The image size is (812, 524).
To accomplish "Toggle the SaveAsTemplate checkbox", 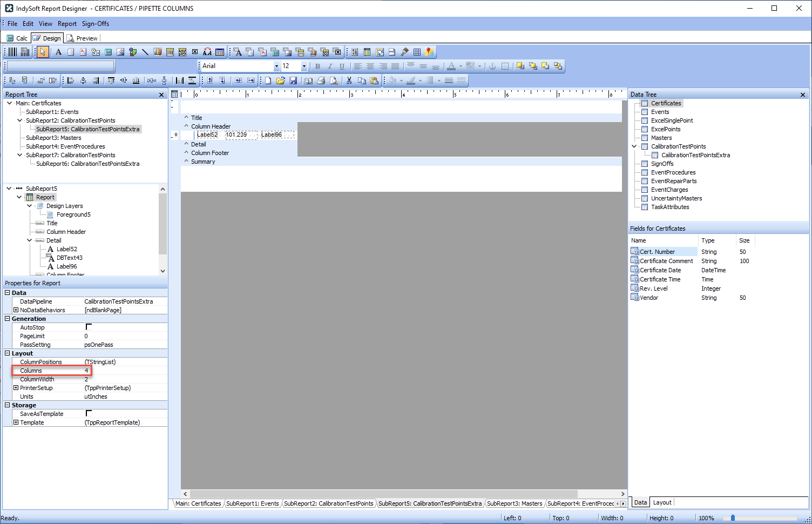I will click(x=89, y=414).
